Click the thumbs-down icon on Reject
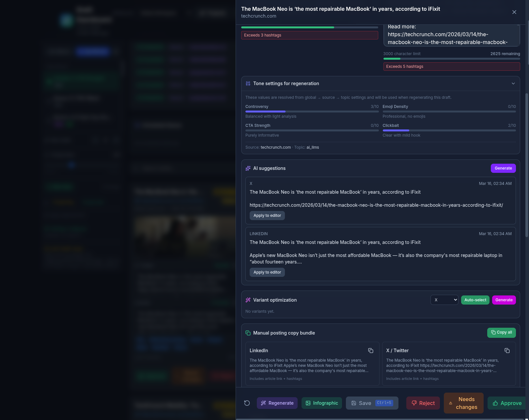Screen dimensions: 529x420 click(414, 403)
